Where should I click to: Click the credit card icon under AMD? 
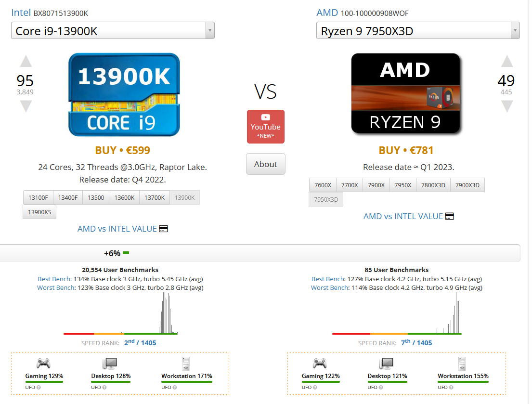(450, 216)
